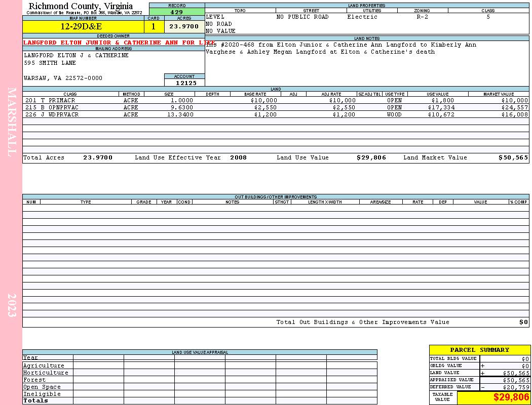Click the market value $24,557
Viewport: 532px width, 405px height.
click(x=515, y=107)
